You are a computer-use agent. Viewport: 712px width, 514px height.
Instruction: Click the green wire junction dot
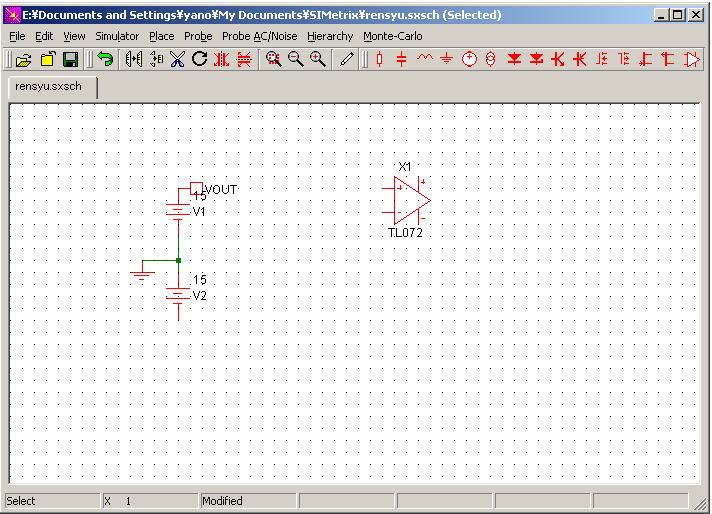(x=178, y=261)
